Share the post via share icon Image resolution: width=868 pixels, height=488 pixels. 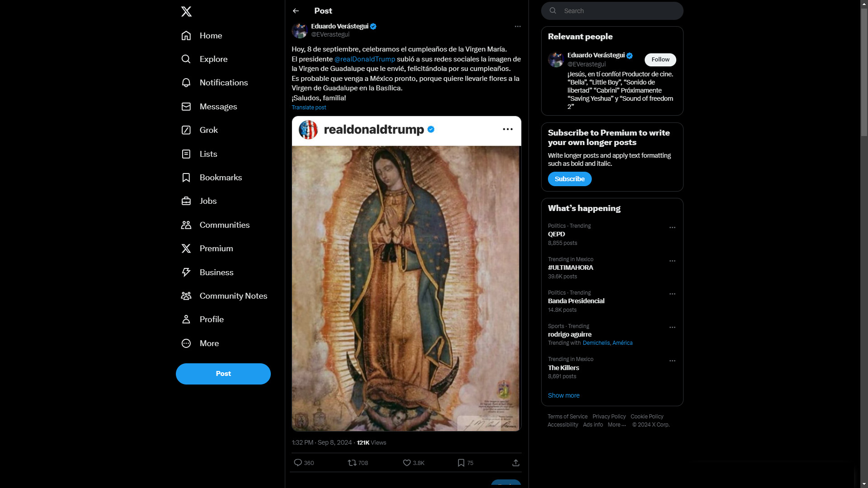[x=516, y=463]
